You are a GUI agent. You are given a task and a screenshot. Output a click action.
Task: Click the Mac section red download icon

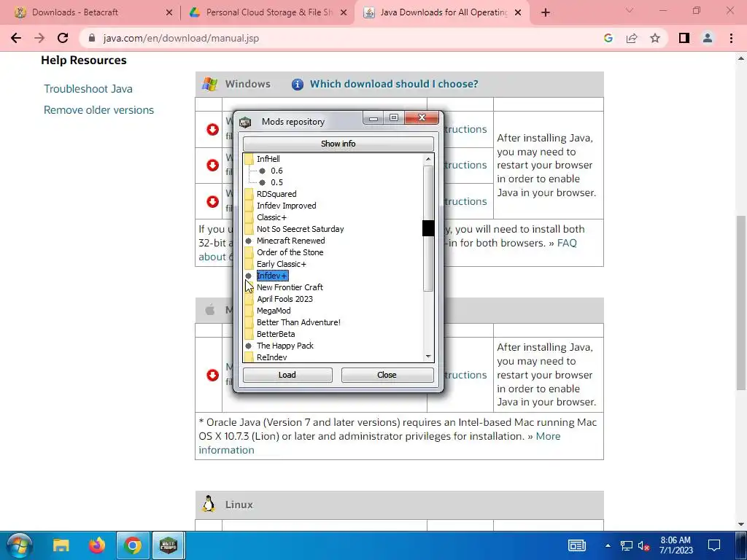[x=212, y=376]
